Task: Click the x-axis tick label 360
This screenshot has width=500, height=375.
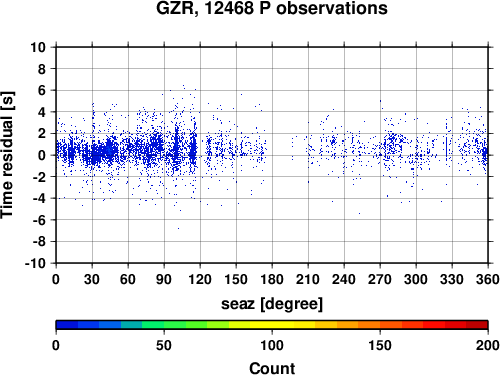Action: 487,279
